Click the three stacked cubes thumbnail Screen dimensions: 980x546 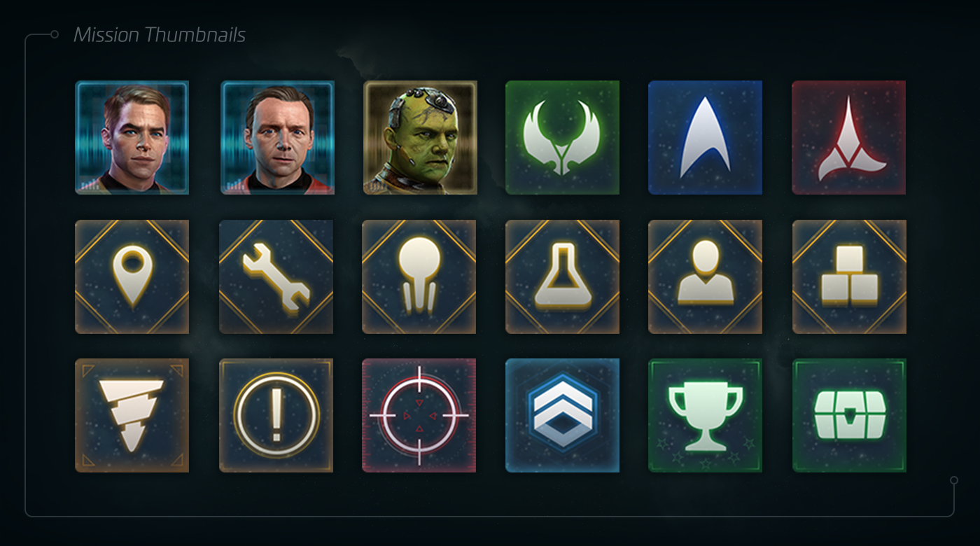click(849, 277)
